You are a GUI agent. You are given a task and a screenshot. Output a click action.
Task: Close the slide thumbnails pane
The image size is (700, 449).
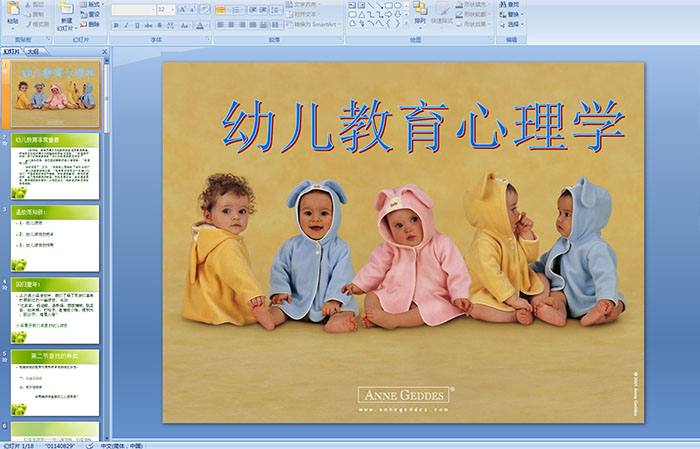(x=104, y=52)
